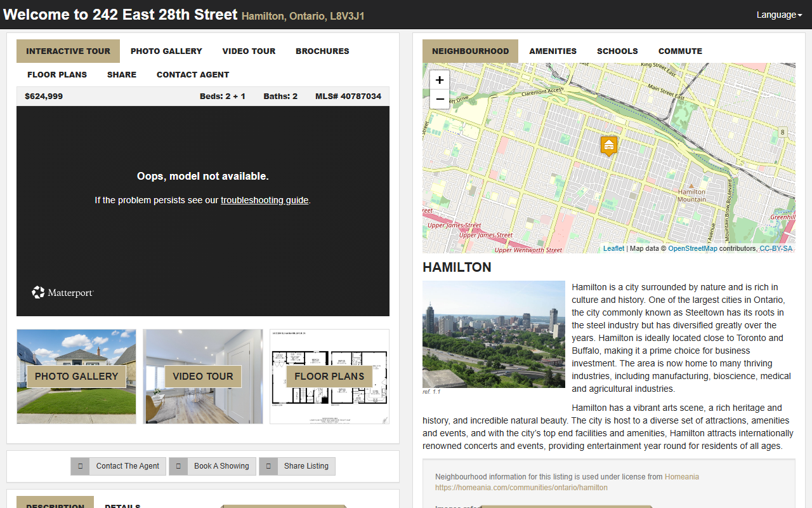Select the Neighbourhood tab
This screenshot has width=812, height=508.
click(x=470, y=51)
